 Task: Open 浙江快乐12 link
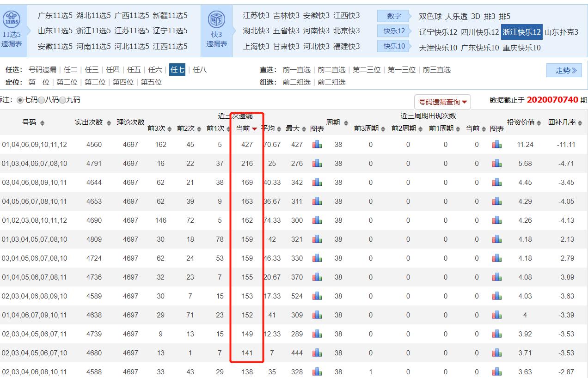521,32
